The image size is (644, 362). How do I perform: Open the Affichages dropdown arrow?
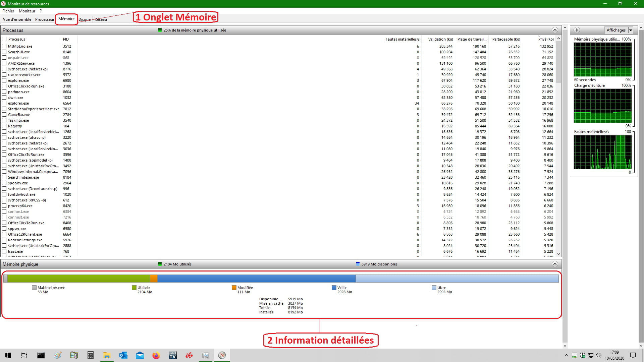[x=631, y=30]
